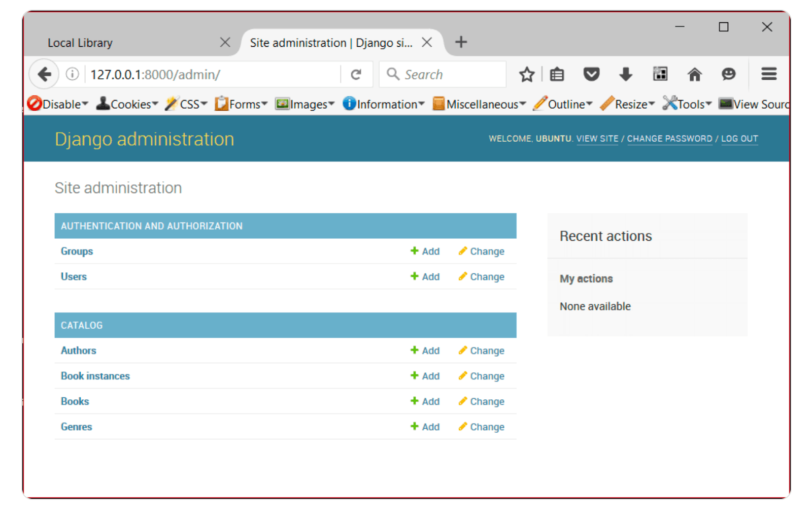812x510 pixels.
Task: Click the Pocket save icon in the toolbar
Action: (591, 74)
